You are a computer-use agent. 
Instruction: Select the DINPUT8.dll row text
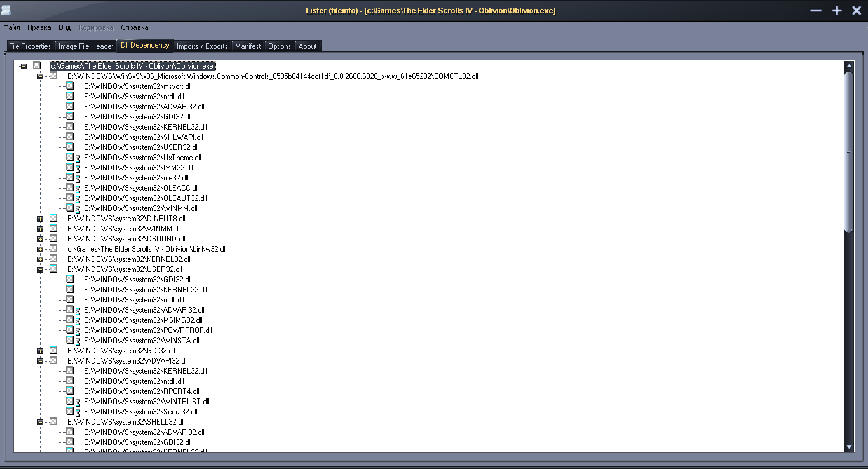(x=126, y=218)
